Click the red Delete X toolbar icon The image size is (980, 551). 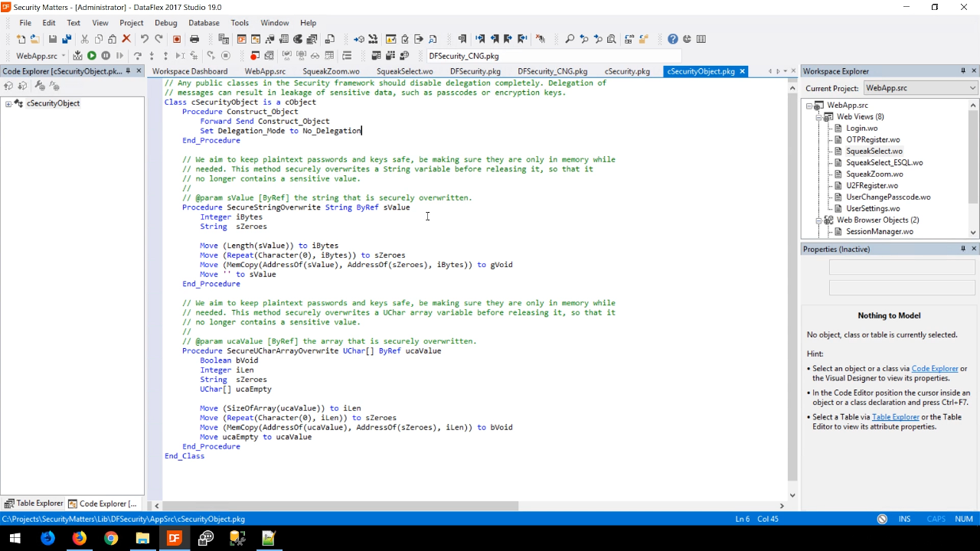tap(126, 39)
